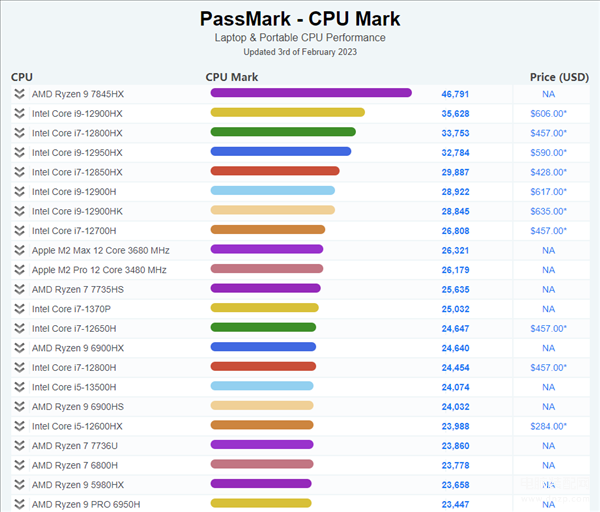
Task: Open the Apple M2 Max 12 Core link
Action: 101,250
